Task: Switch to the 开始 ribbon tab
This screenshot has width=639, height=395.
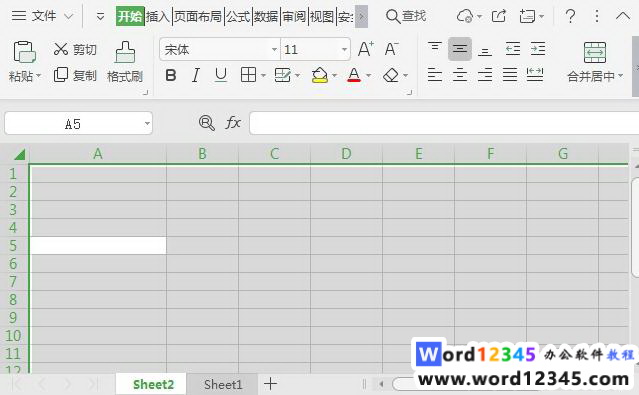Action: (130, 16)
